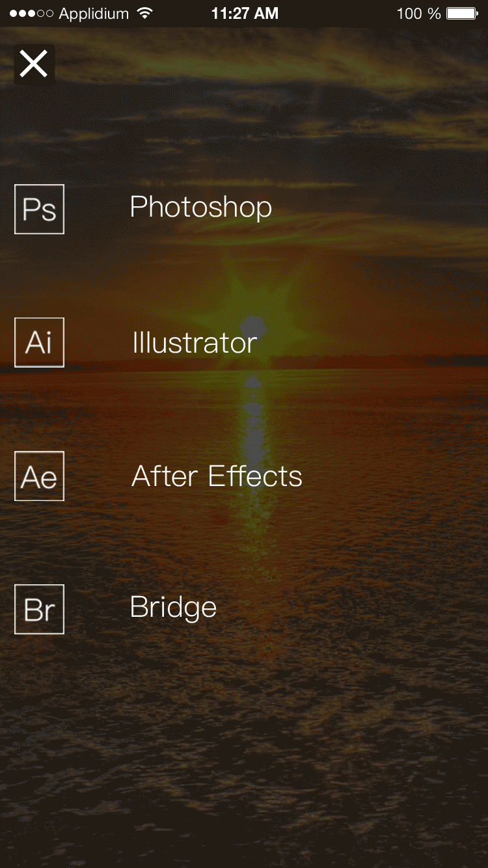Tap the Wi-Fi icon in status bar
The height and width of the screenshot is (868, 488).
coord(145,14)
